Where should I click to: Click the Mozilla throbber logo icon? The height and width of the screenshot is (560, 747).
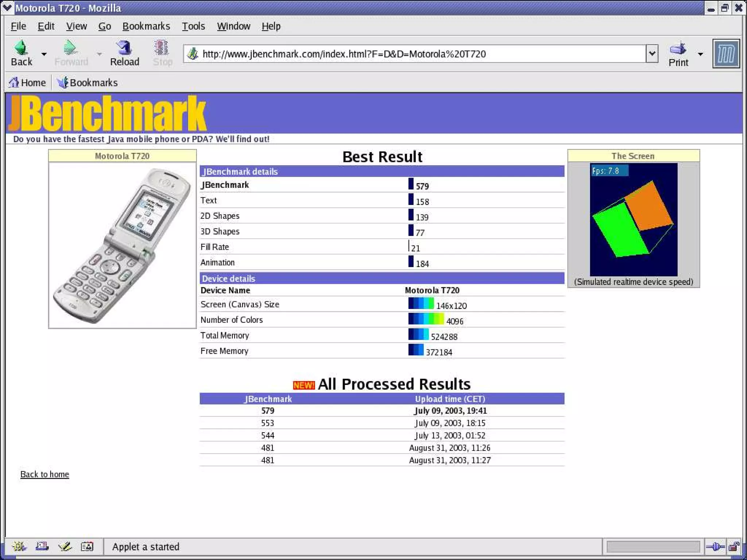726,54
